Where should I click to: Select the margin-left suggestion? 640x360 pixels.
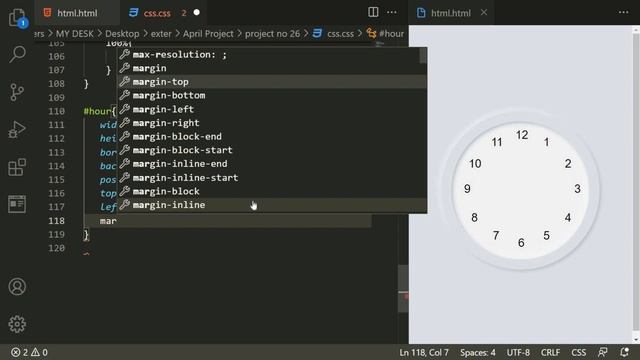tap(272, 109)
